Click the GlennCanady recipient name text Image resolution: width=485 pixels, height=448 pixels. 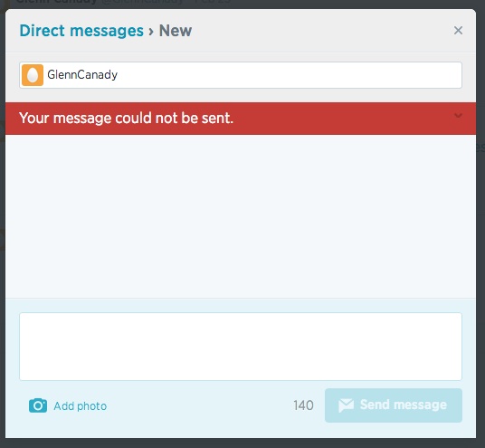click(82, 75)
